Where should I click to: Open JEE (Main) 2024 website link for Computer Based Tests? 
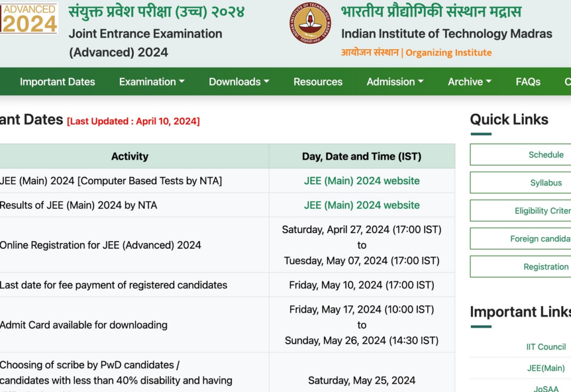[362, 181]
